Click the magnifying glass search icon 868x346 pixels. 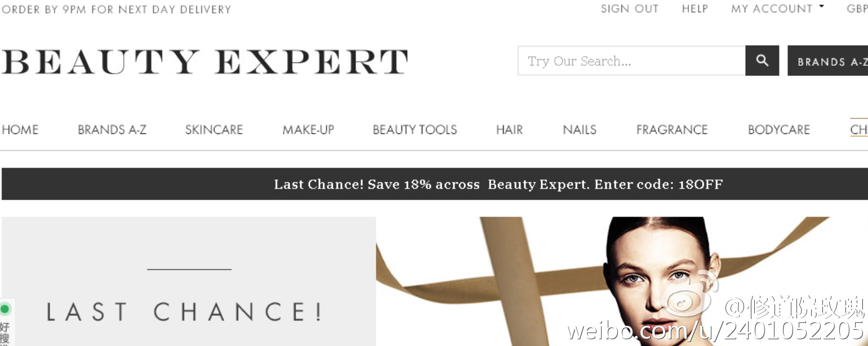tap(762, 61)
